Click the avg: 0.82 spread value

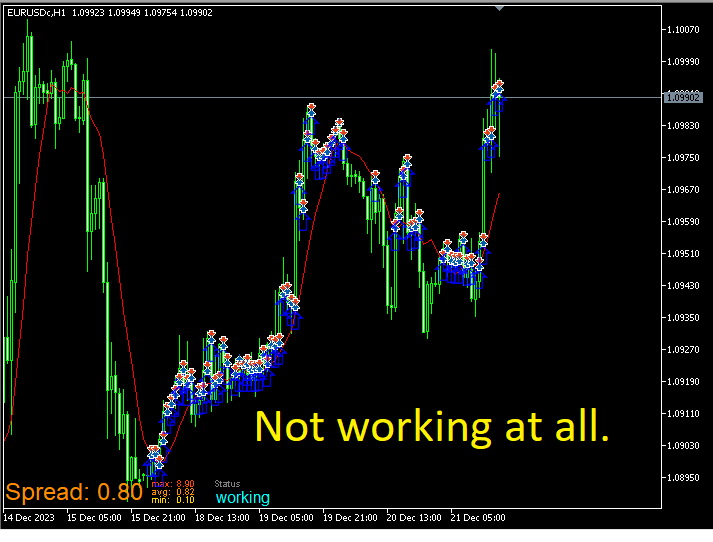point(173,492)
